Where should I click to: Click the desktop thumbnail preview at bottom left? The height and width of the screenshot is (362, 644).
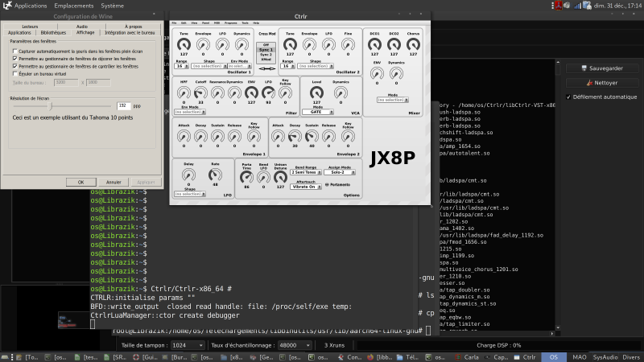pyautogui.click(x=74, y=320)
